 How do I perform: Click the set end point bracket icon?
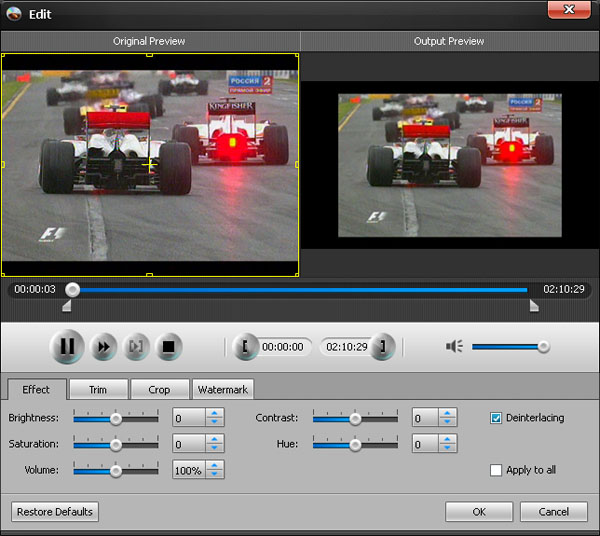[x=384, y=347]
